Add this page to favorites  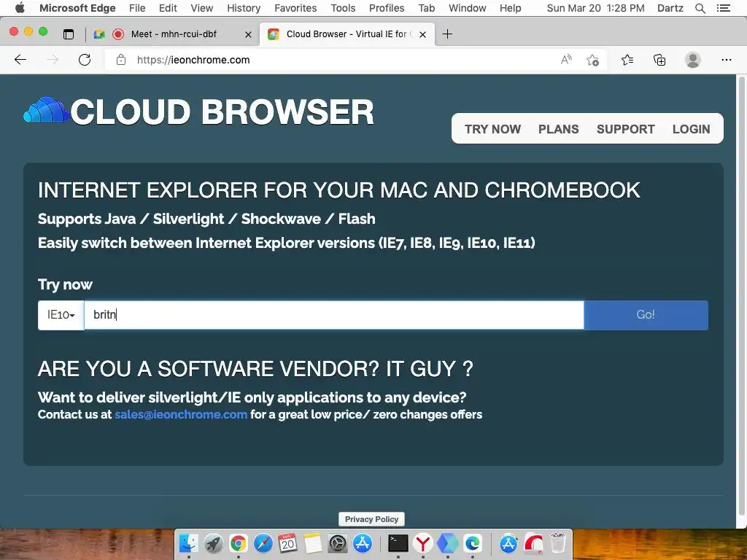(x=592, y=60)
